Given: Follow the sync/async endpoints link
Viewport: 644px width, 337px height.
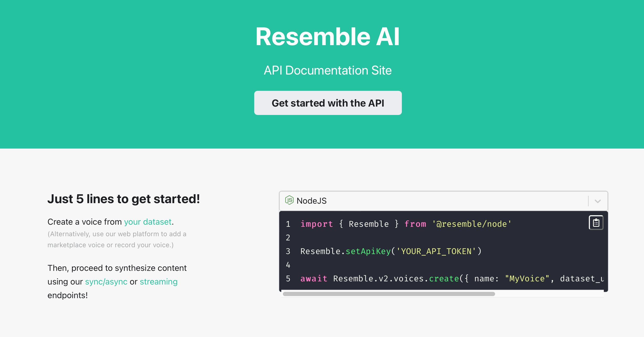Looking at the screenshot, I should (x=106, y=282).
